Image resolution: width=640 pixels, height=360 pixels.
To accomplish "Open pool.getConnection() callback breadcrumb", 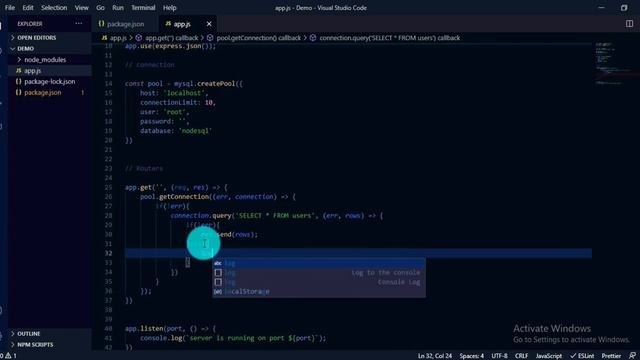I will point(254,38).
